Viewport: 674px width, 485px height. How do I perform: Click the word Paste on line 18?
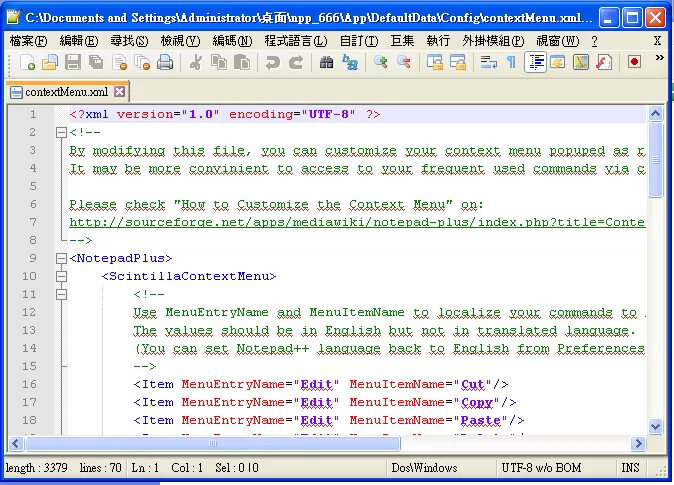(x=481, y=420)
